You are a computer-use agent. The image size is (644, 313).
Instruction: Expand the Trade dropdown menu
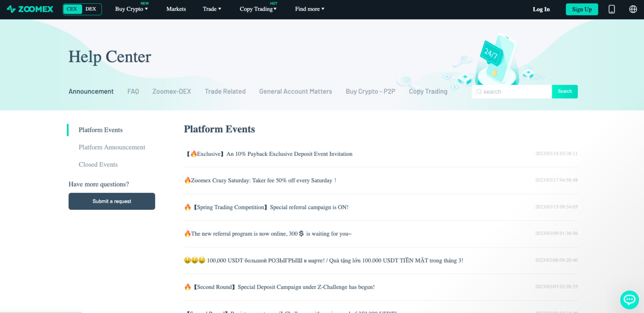[x=212, y=9]
